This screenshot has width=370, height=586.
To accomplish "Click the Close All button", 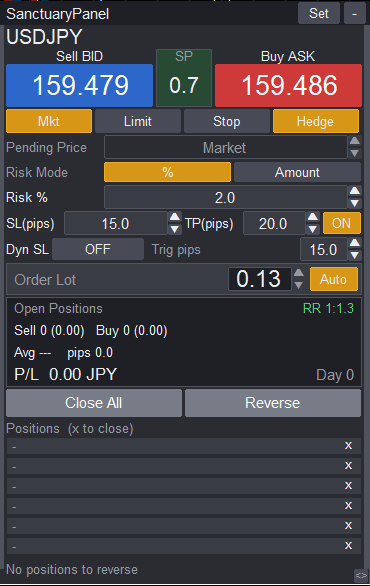I will point(94,403).
